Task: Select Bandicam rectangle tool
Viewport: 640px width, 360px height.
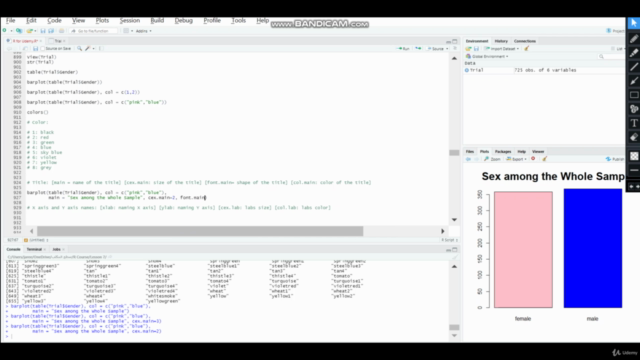Action: [x=634, y=95]
